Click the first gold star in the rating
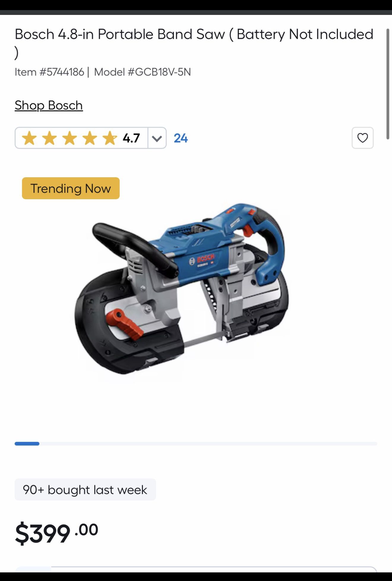 point(29,138)
